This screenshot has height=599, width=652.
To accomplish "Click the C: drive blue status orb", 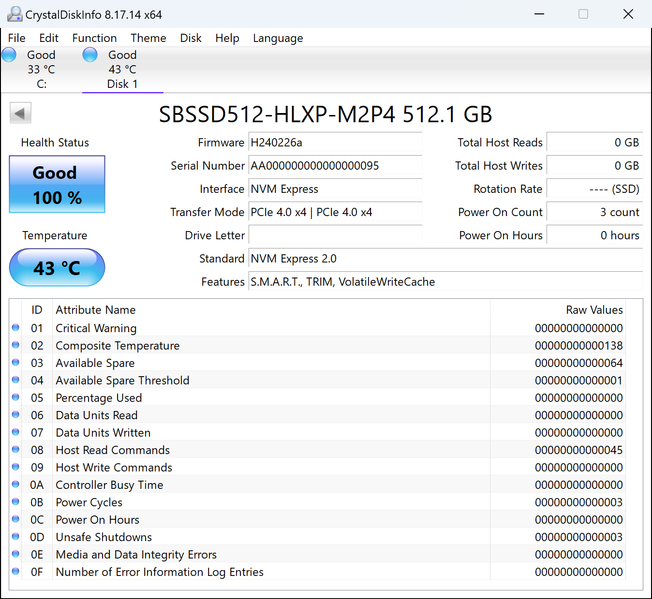I will (9, 55).
